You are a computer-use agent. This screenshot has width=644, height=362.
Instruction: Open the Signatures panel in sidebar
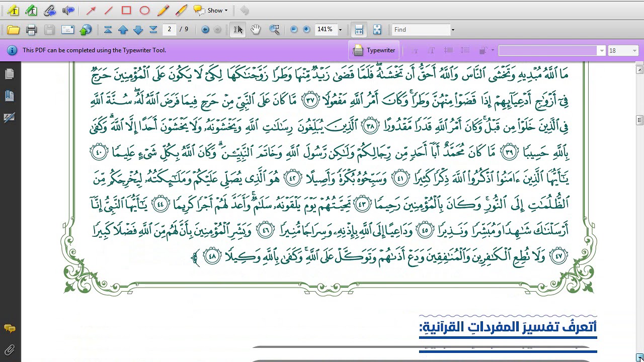[x=10, y=118]
